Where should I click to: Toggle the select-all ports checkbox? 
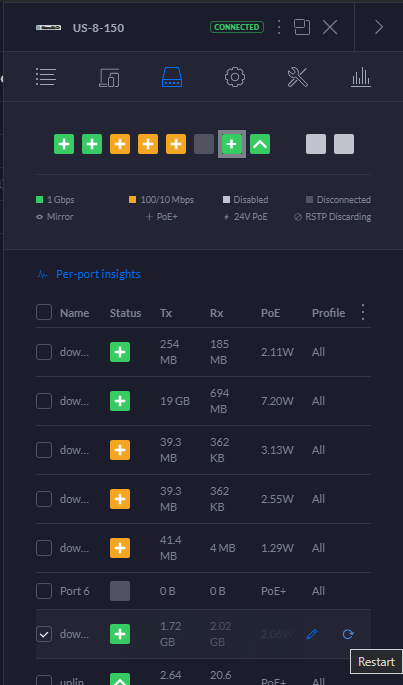pyautogui.click(x=44, y=312)
